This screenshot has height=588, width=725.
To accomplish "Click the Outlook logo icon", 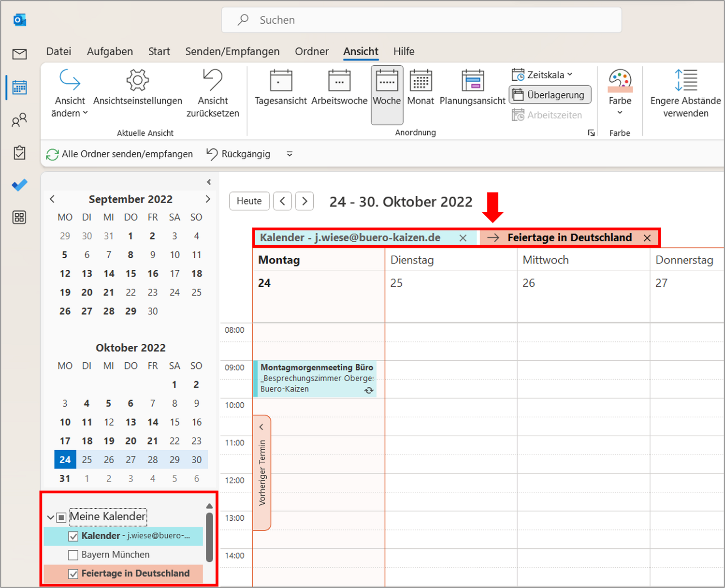I will (19, 20).
